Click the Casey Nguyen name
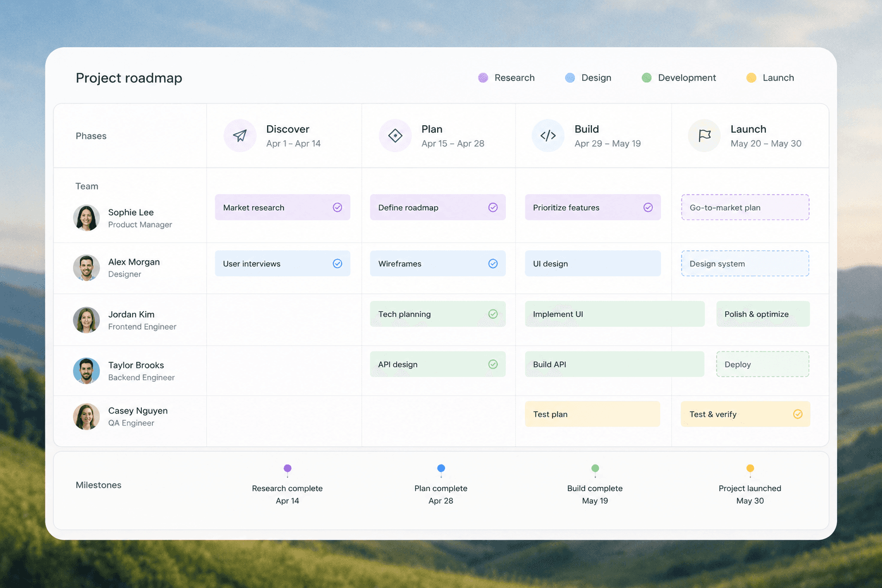The height and width of the screenshot is (588, 882). point(138,411)
